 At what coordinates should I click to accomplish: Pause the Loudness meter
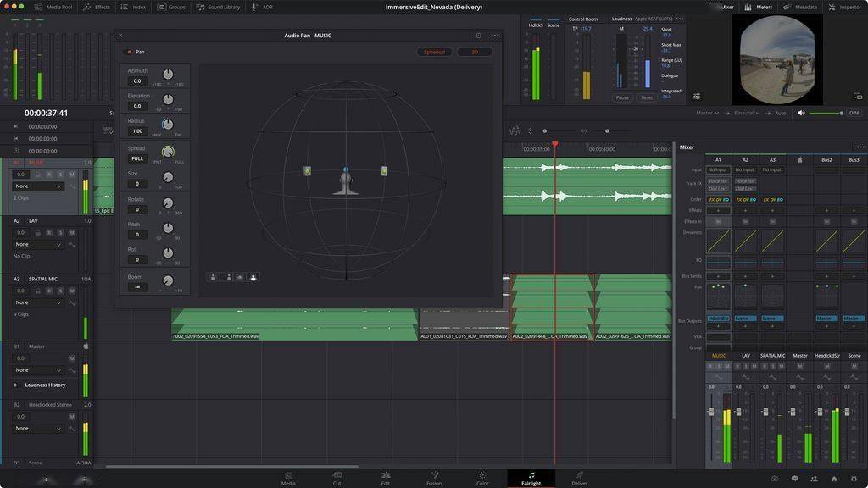point(622,97)
